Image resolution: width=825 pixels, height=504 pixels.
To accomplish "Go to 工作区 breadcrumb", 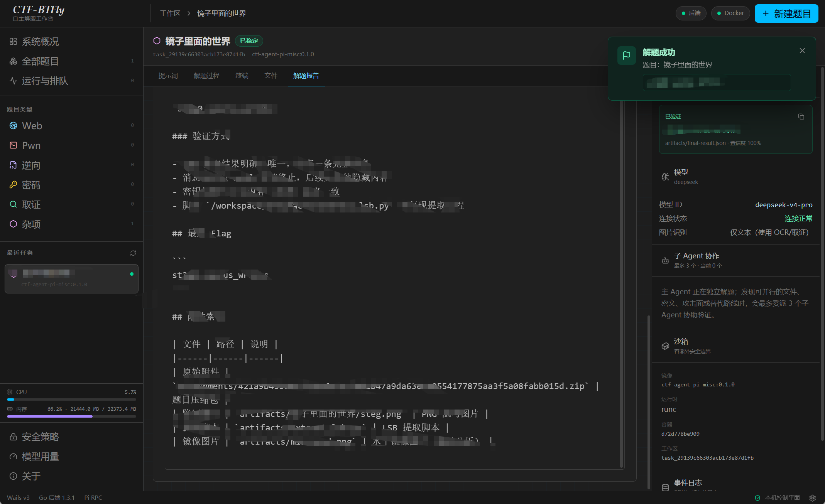I will tap(170, 13).
